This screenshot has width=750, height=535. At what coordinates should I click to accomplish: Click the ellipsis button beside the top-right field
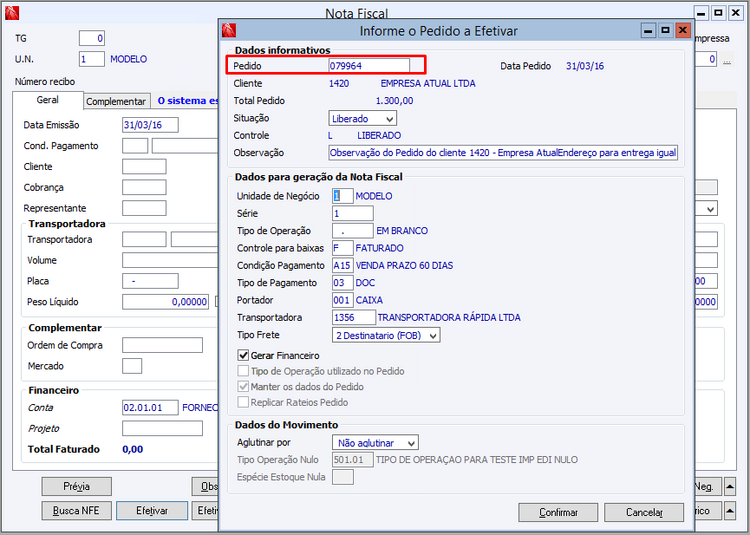click(727, 60)
